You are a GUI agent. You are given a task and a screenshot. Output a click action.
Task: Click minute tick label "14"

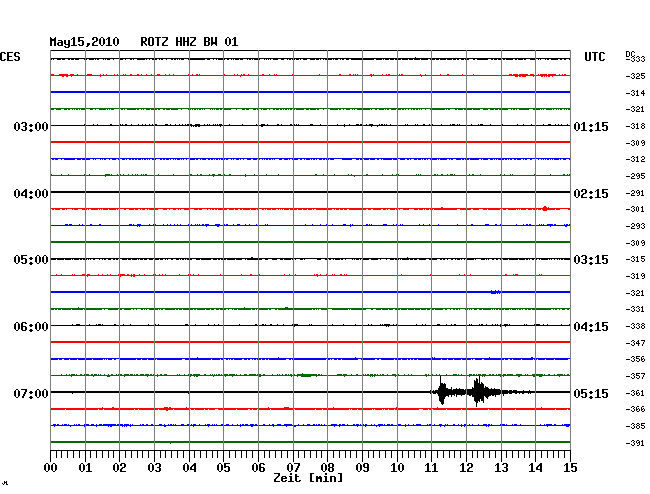click(x=535, y=467)
